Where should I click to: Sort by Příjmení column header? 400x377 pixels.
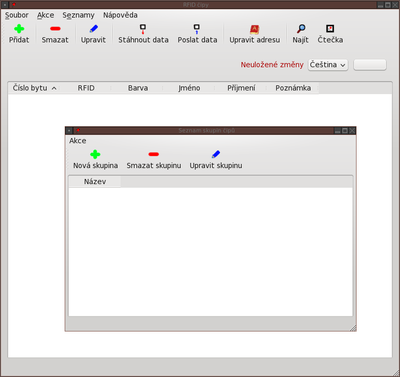pyautogui.click(x=241, y=88)
